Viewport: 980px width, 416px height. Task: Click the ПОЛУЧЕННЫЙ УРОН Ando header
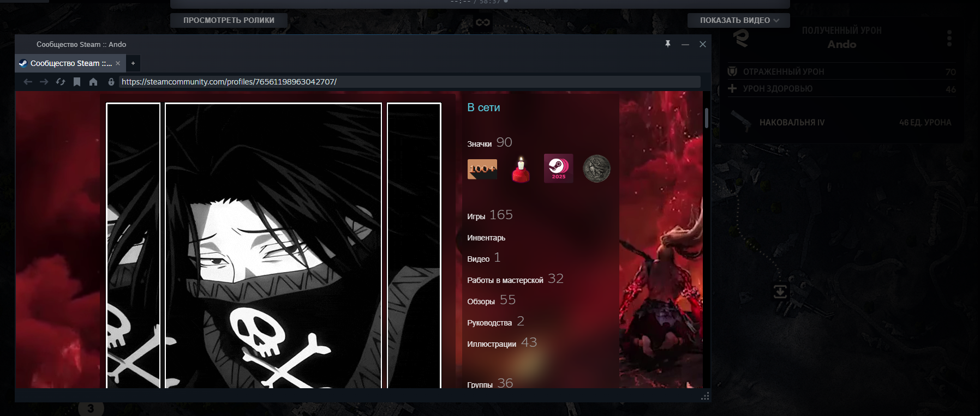[x=842, y=38]
